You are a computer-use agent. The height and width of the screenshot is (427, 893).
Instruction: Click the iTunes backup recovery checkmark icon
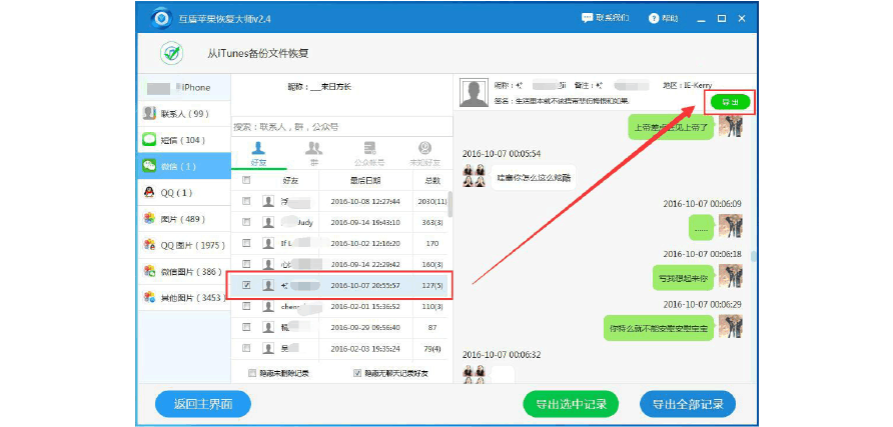(171, 53)
